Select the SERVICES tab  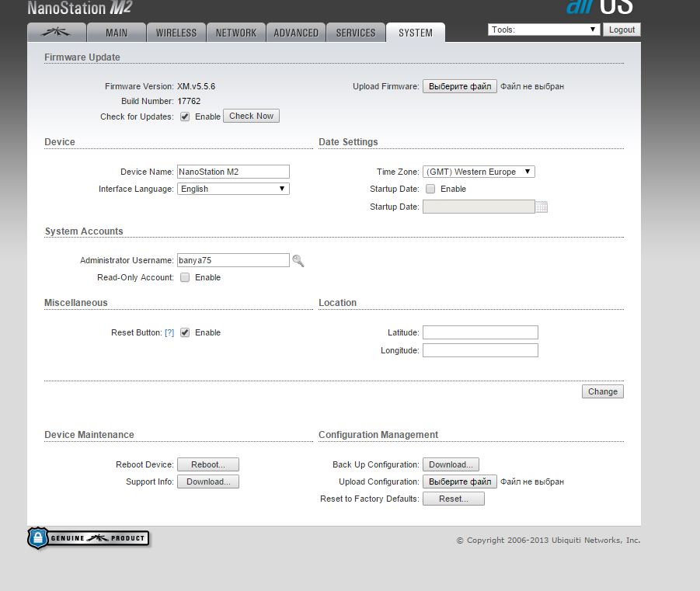[356, 32]
